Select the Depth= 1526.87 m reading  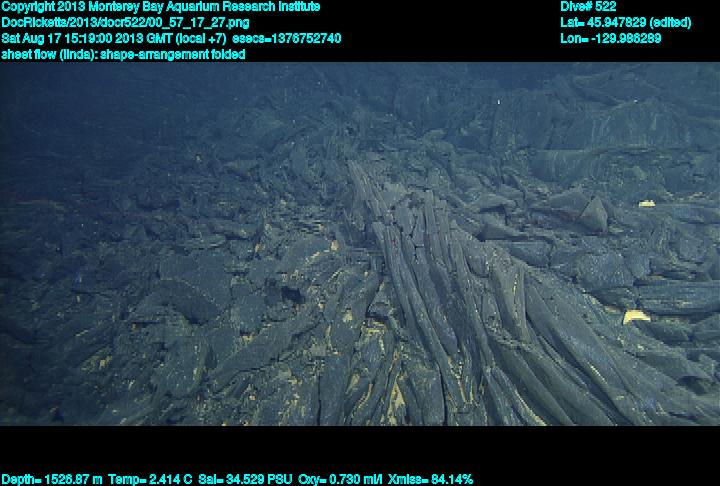point(51,480)
